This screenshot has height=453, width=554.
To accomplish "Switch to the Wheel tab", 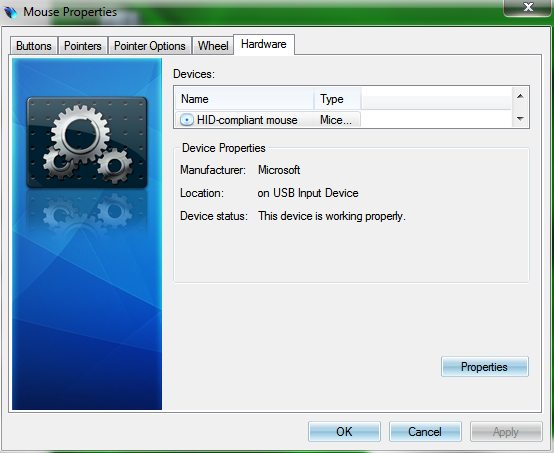I will 213,46.
